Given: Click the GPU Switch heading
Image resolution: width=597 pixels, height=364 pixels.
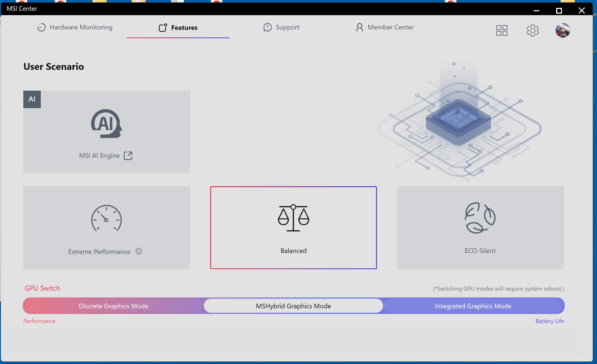Looking at the screenshot, I should (43, 288).
